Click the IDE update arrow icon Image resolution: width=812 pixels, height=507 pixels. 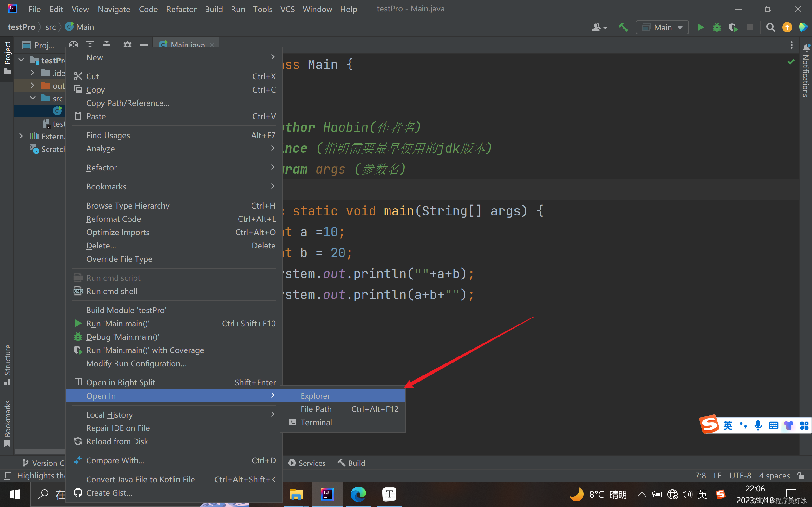(x=787, y=27)
